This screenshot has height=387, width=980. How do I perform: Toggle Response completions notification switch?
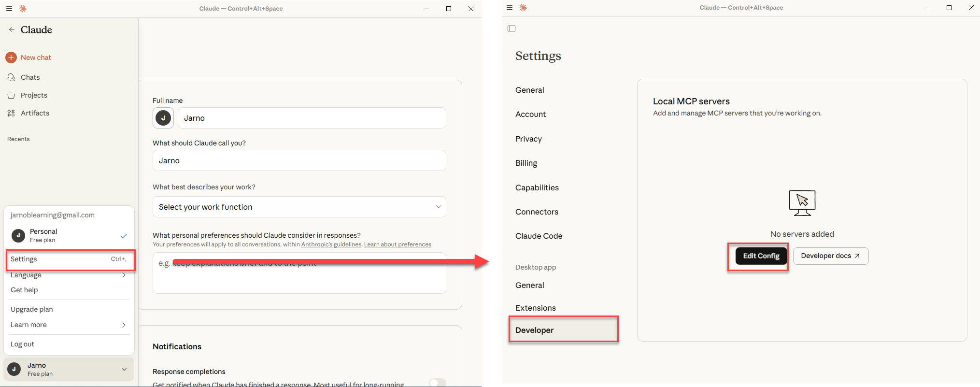pyautogui.click(x=437, y=382)
